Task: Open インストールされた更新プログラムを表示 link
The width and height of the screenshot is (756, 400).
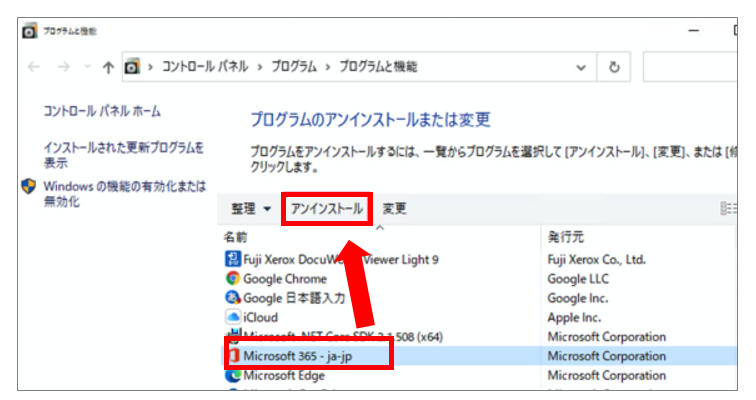Action: [123, 155]
